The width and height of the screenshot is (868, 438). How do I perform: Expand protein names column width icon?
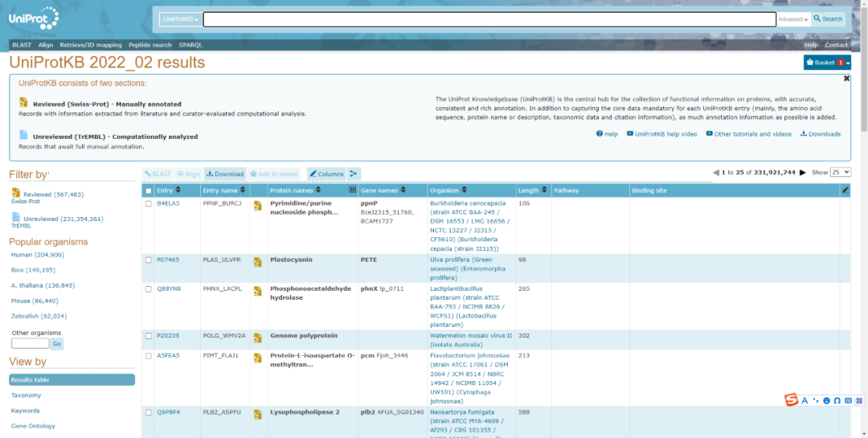[352, 190]
